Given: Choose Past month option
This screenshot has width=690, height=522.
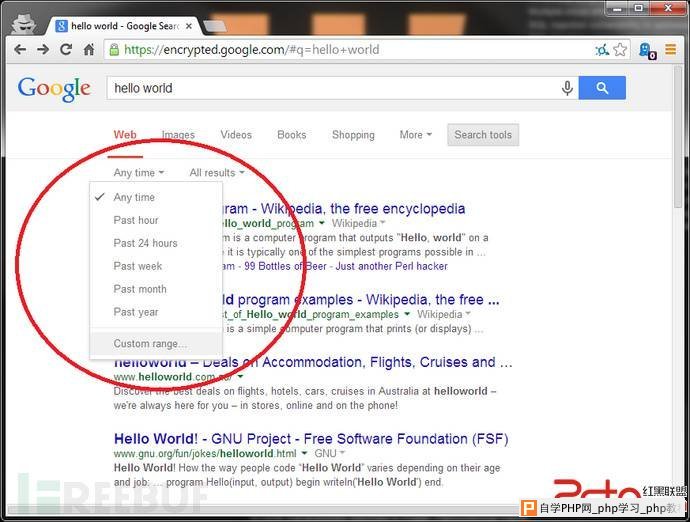Looking at the screenshot, I should pyautogui.click(x=156, y=289).
